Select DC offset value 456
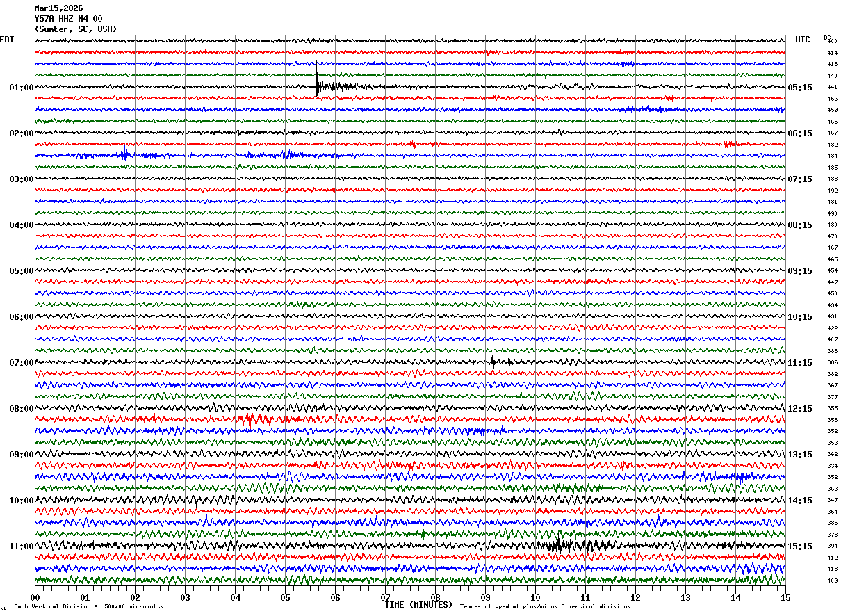This screenshot has height=616, width=841. [832, 99]
